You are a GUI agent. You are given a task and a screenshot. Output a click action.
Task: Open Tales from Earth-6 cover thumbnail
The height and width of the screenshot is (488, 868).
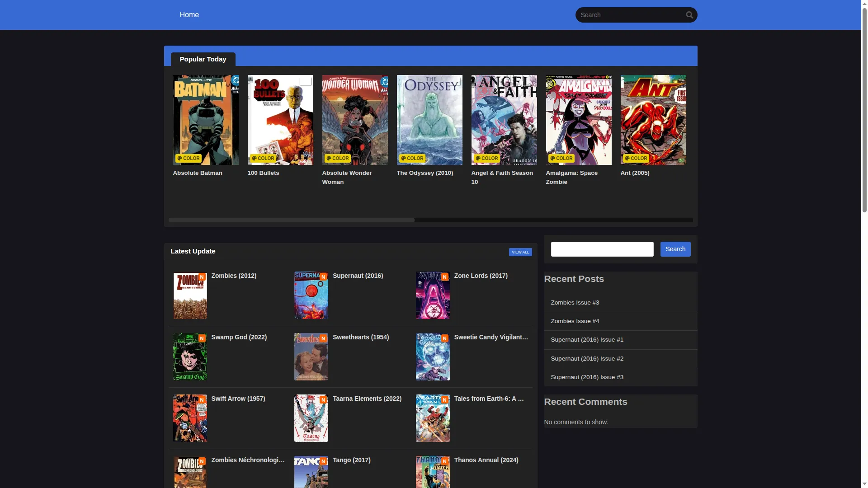click(433, 418)
